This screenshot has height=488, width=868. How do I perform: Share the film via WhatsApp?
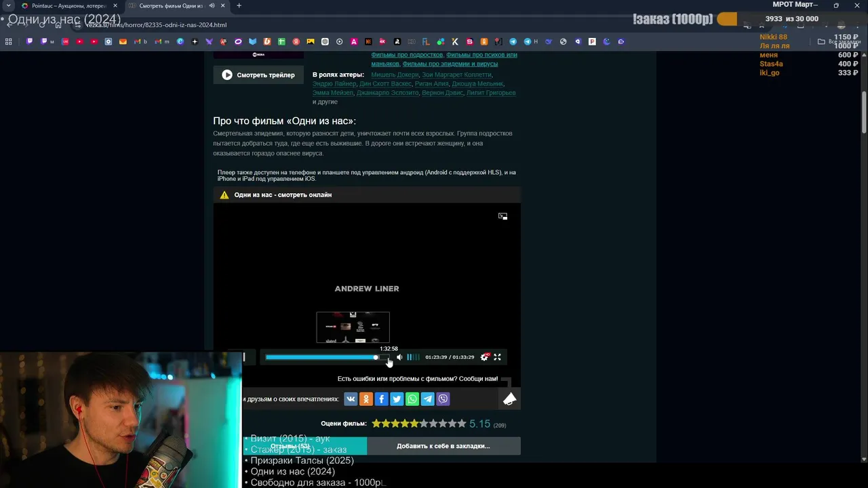[412, 399]
